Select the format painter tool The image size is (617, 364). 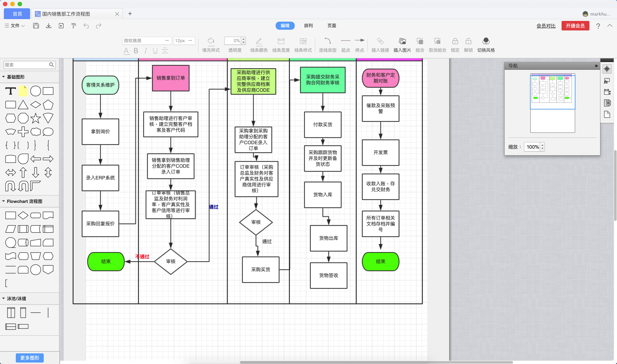(x=74, y=26)
